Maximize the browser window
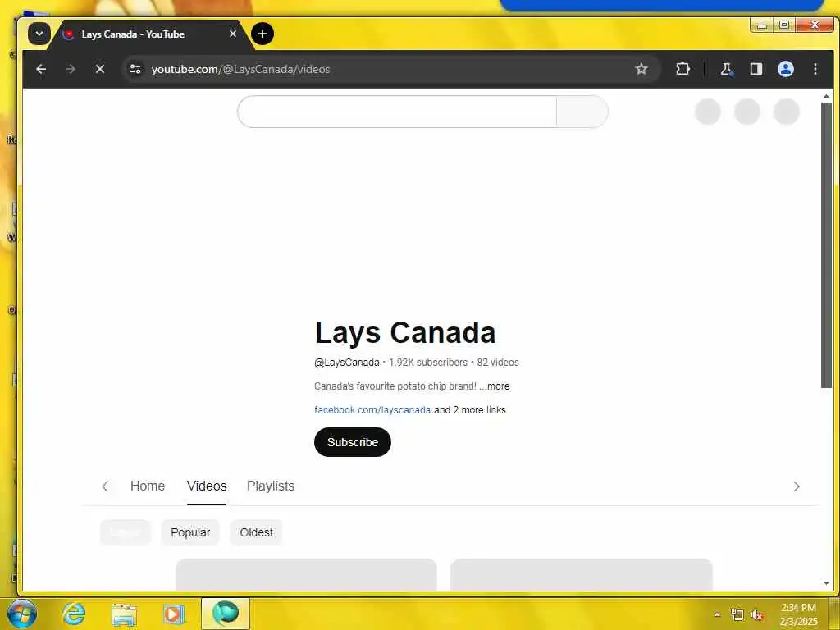The height and width of the screenshot is (630, 840). pos(783,25)
